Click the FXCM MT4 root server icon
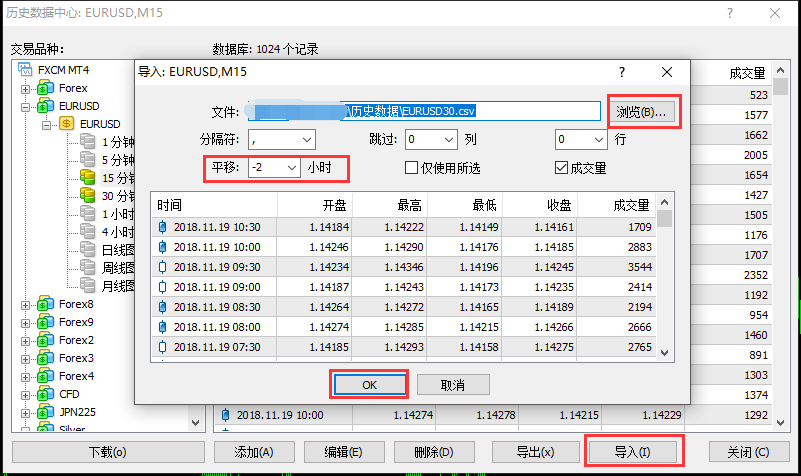 pyautogui.click(x=26, y=71)
